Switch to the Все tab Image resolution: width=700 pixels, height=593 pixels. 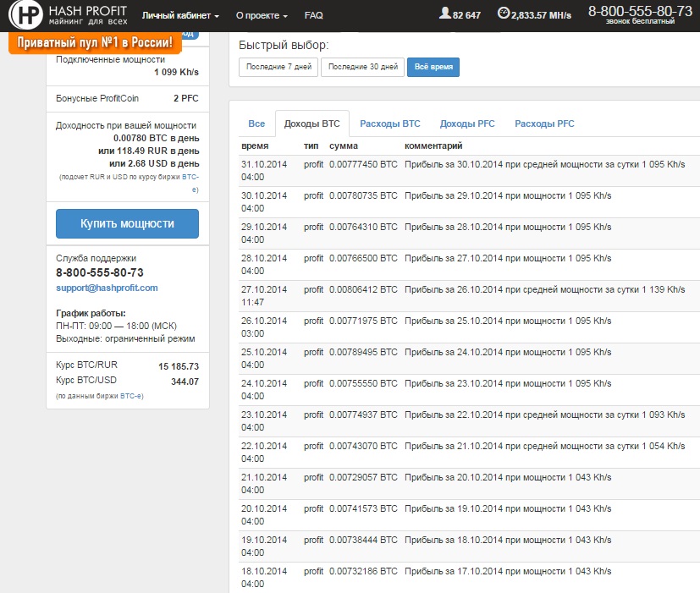(x=256, y=124)
